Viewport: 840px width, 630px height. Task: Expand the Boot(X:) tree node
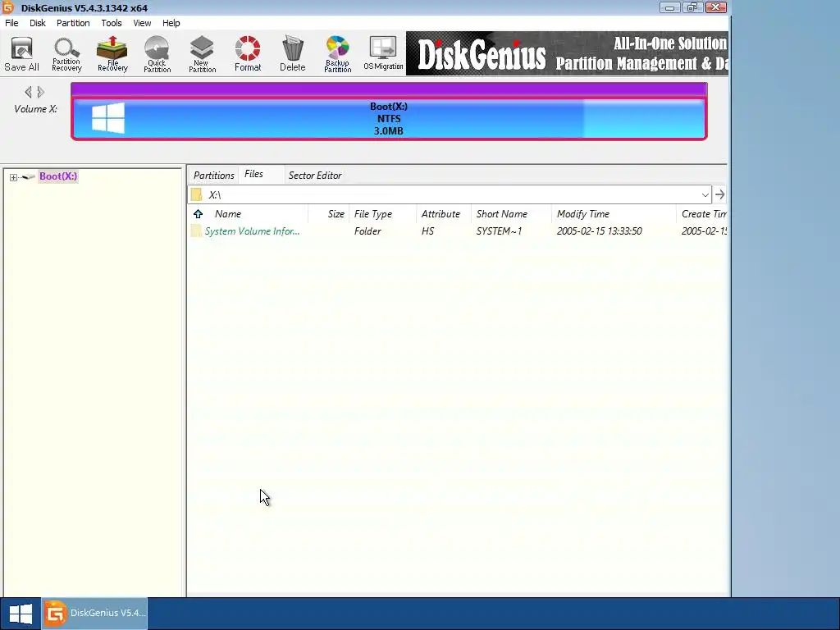(13, 177)
